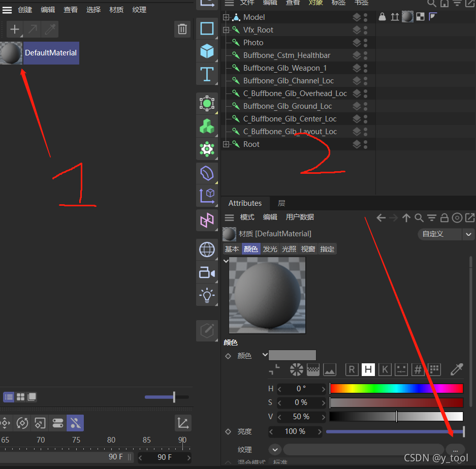Toggle color swatches mode
This screenshot has height=469, width=476.
[x=434, y=369]
